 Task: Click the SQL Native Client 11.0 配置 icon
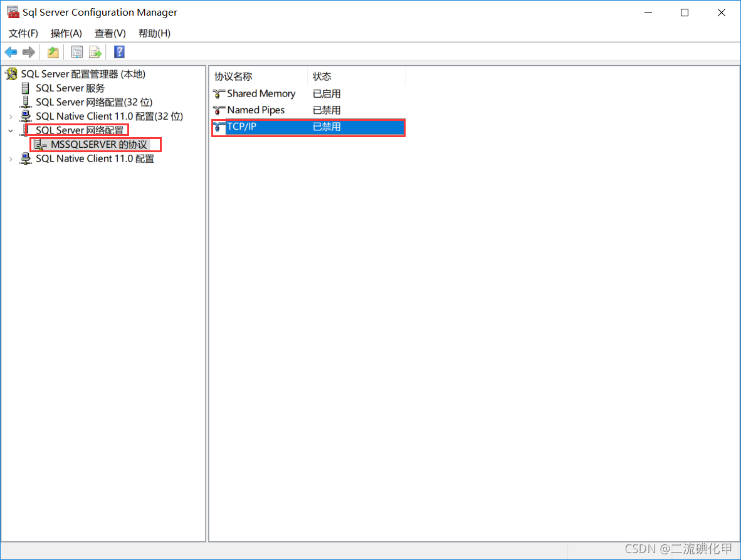[x=26, y=158]
